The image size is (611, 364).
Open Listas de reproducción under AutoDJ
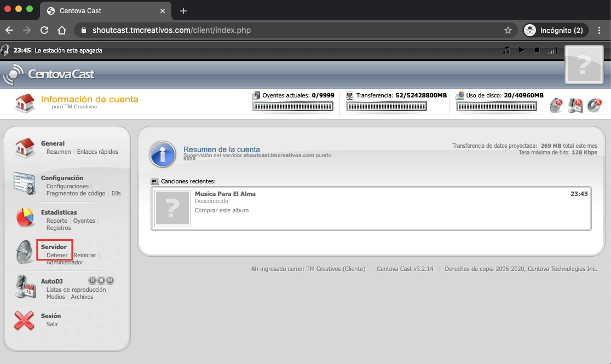76,290
